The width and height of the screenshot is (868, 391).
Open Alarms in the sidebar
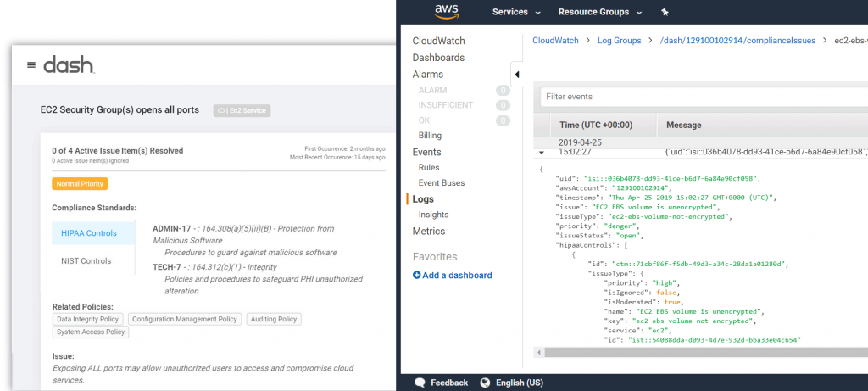point(428,74)
